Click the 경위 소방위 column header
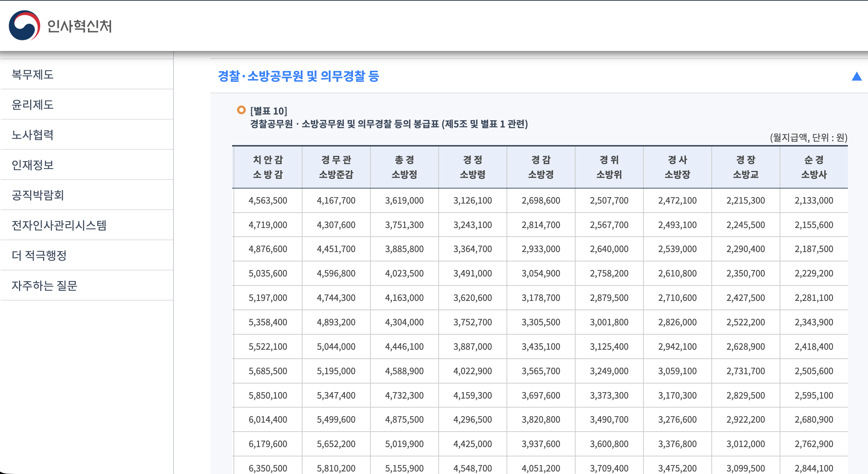This screenshot has height=474, width=868. pos(609,167)
